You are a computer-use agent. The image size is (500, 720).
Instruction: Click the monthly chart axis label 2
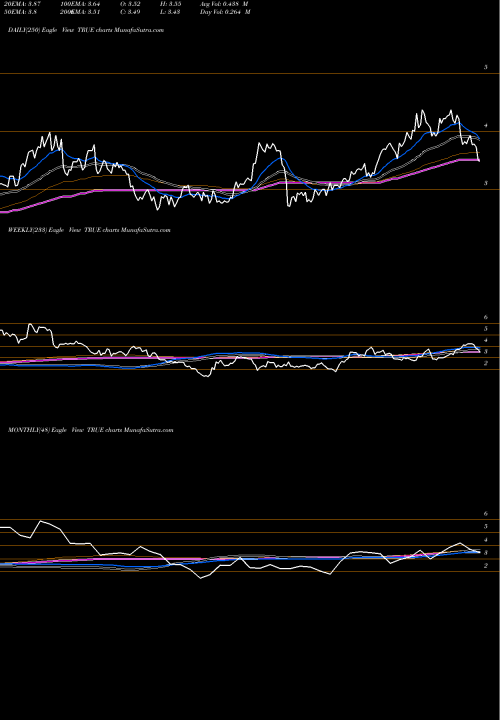[x=486, y=566]
